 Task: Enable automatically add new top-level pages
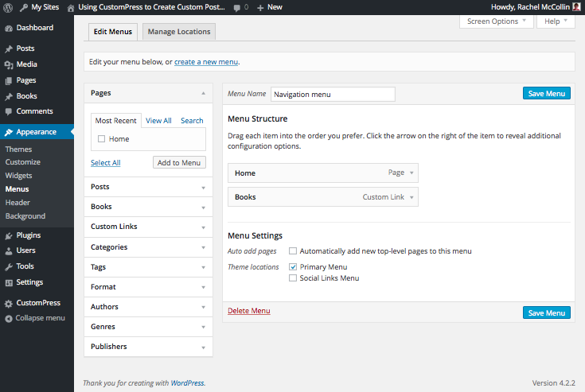[x=293, y=251]
